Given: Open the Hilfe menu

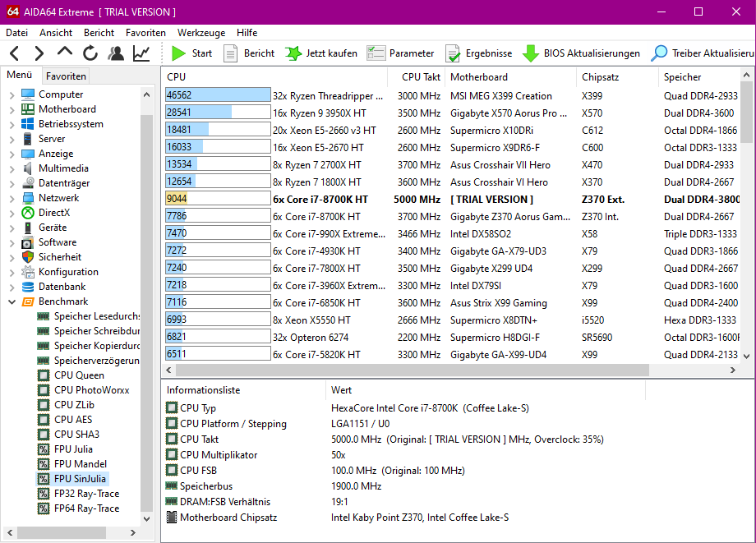Looking at the screenshot, I should tap(247, 33).
